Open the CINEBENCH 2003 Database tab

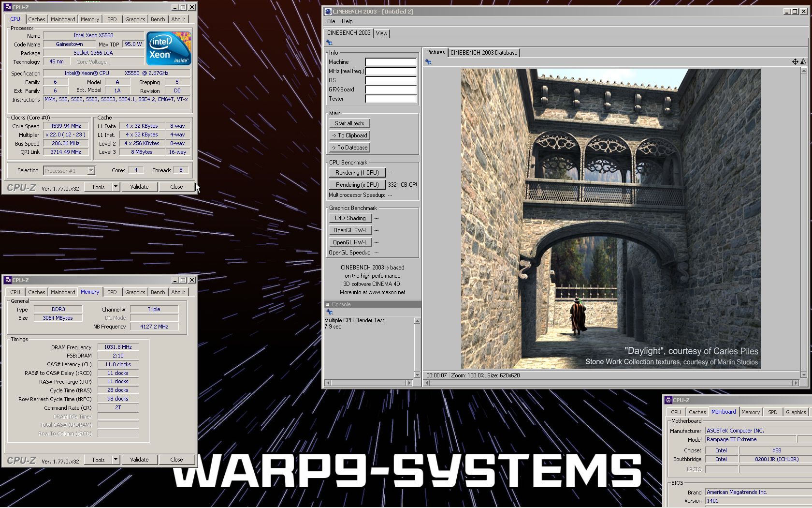(484, 53)
